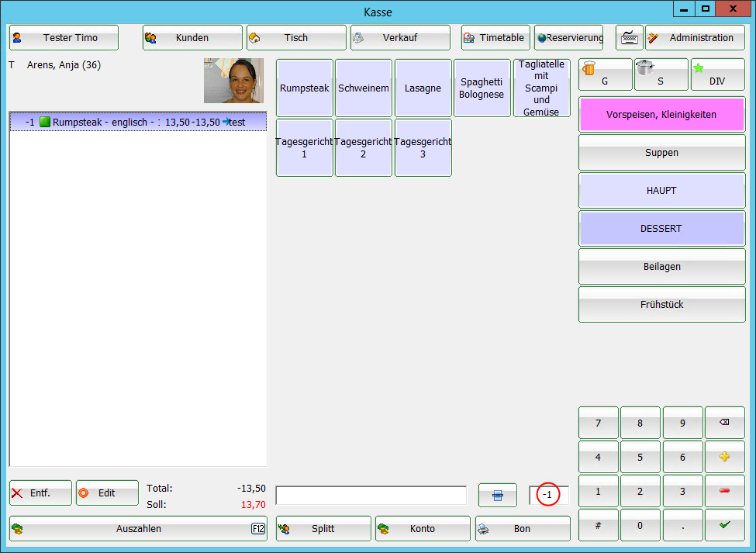Click the Edit button
Viewport: 756px width, 553px height.
coord(107,493)
